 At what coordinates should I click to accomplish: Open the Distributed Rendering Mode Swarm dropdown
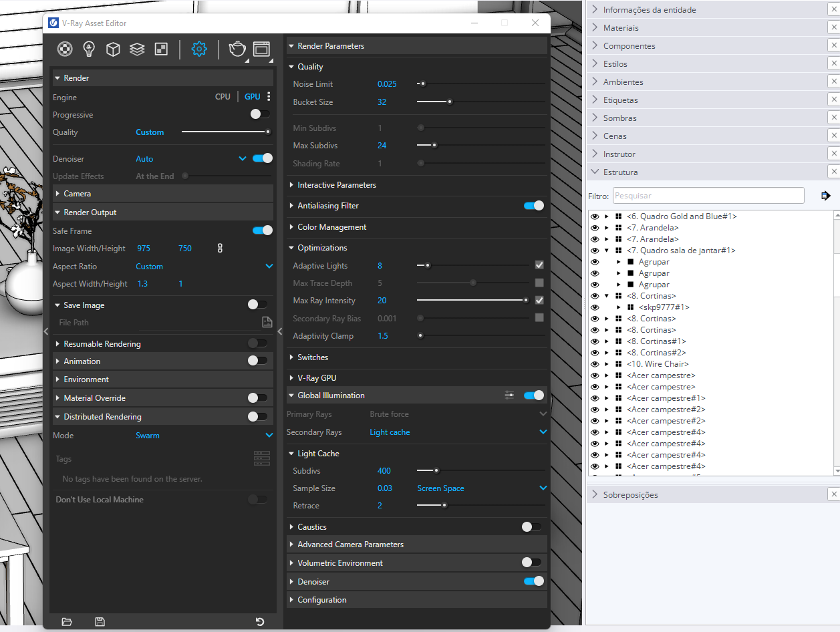269,435
